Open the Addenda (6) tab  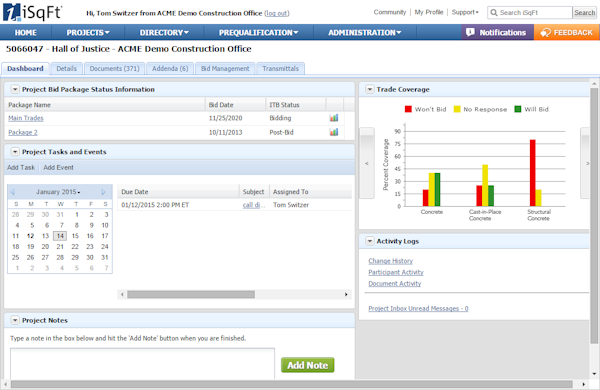click(170, 69)
